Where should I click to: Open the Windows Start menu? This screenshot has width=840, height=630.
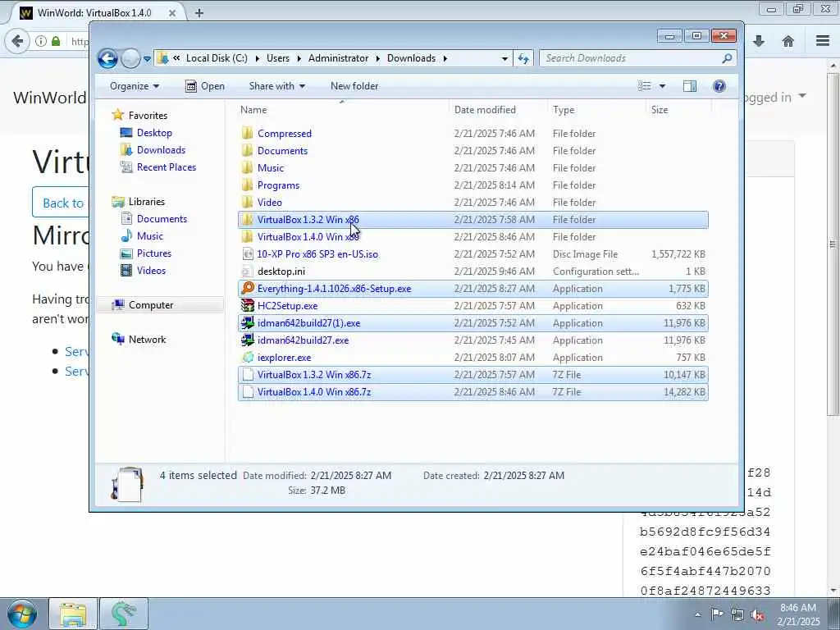[x=22, y=614]
